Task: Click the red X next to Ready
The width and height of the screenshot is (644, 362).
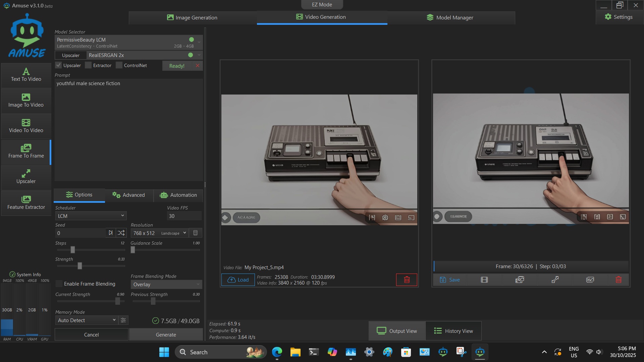Action: click(198, 66)
